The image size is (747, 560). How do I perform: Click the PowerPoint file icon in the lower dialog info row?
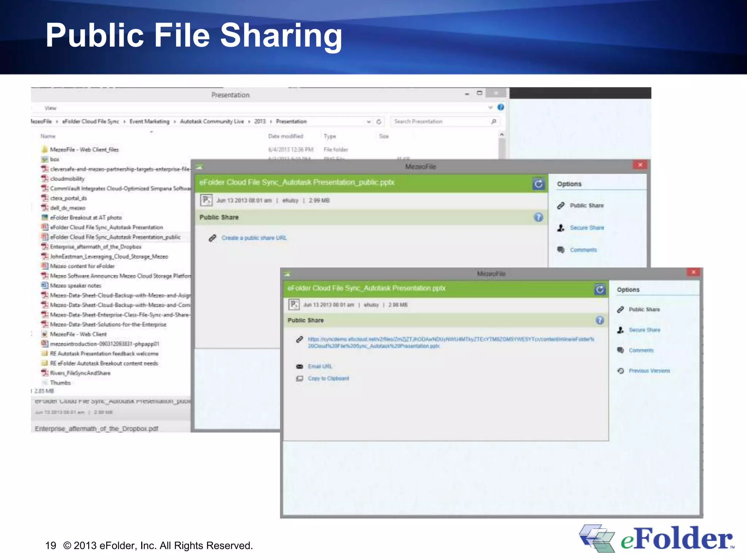click(x=294, y=304)
